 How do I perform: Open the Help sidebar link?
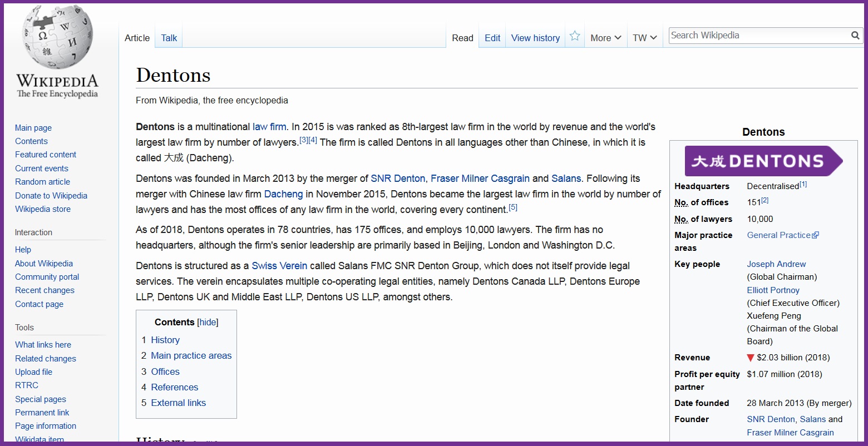point(23,250)
